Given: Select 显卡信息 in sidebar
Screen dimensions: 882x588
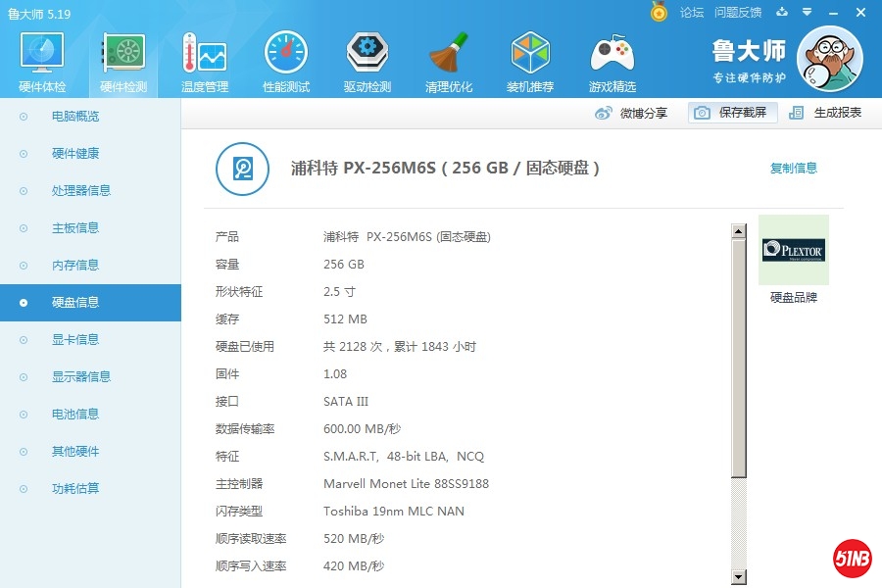Looking at the screenshot, I should 75,340.
